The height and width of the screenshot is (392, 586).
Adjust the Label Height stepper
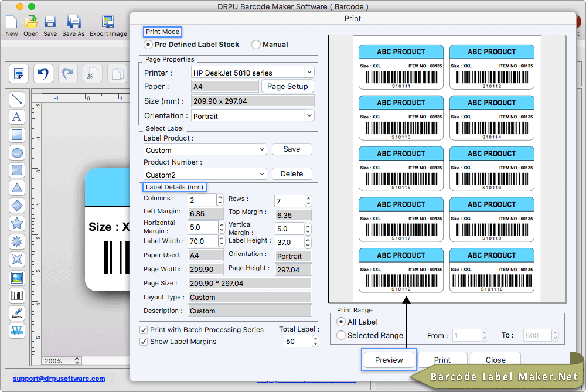[308, 242]
